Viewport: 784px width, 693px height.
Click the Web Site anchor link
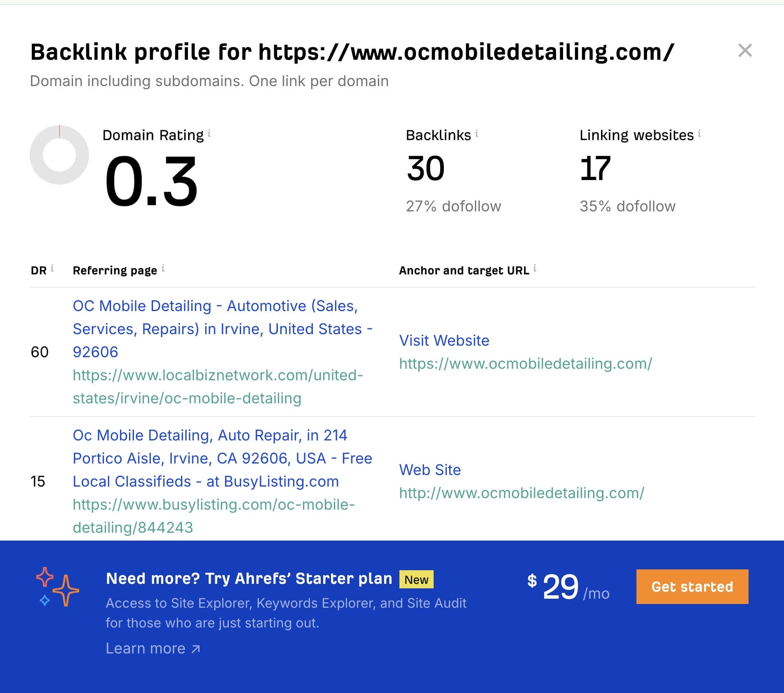point(430,470)
